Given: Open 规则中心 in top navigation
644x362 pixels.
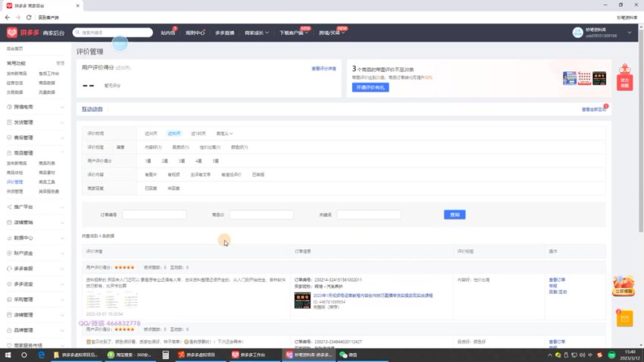Looking at the screenshot, I should (x=195, y=33).
